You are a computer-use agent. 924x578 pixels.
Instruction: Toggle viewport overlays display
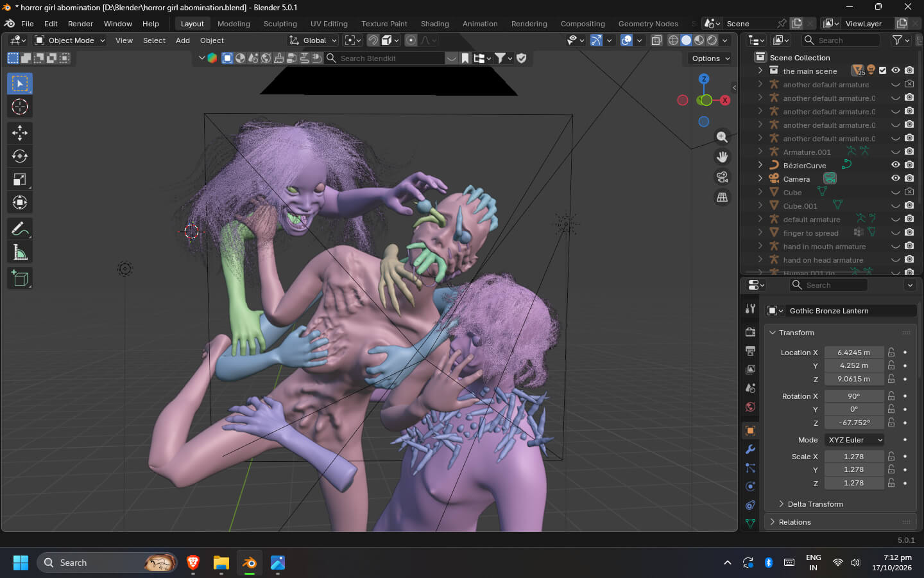(627, 40)
